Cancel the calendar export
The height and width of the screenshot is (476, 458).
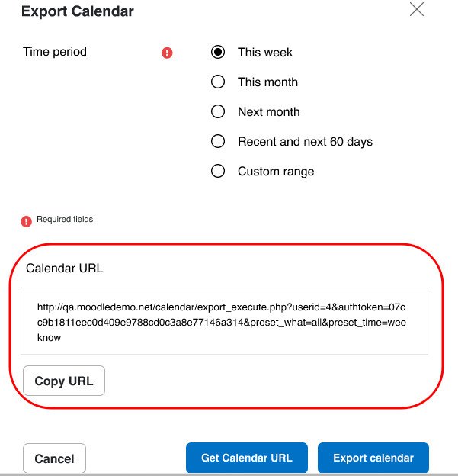(55, 458)
